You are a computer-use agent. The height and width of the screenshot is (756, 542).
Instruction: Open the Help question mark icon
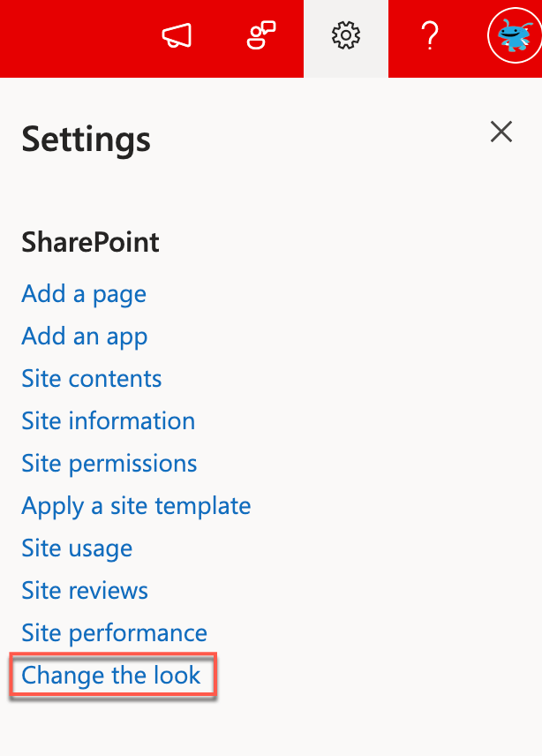pos(430,36)
